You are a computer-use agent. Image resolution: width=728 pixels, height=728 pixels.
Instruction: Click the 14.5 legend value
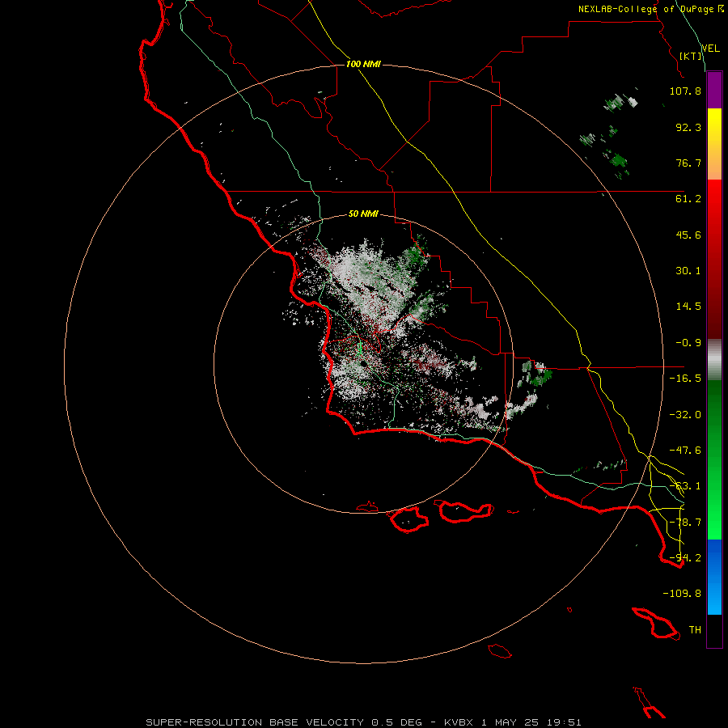coord(688,307)
